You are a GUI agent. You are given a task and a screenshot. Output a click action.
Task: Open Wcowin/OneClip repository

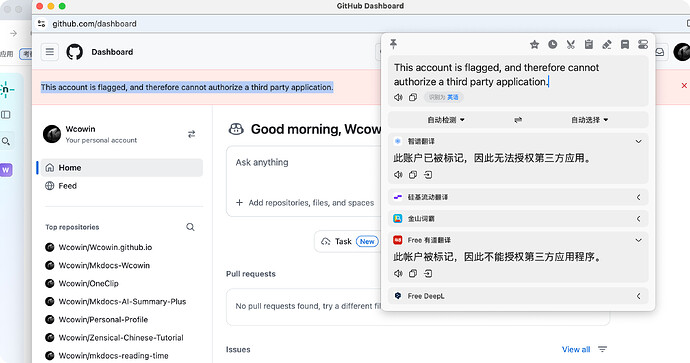coord(88,283)
